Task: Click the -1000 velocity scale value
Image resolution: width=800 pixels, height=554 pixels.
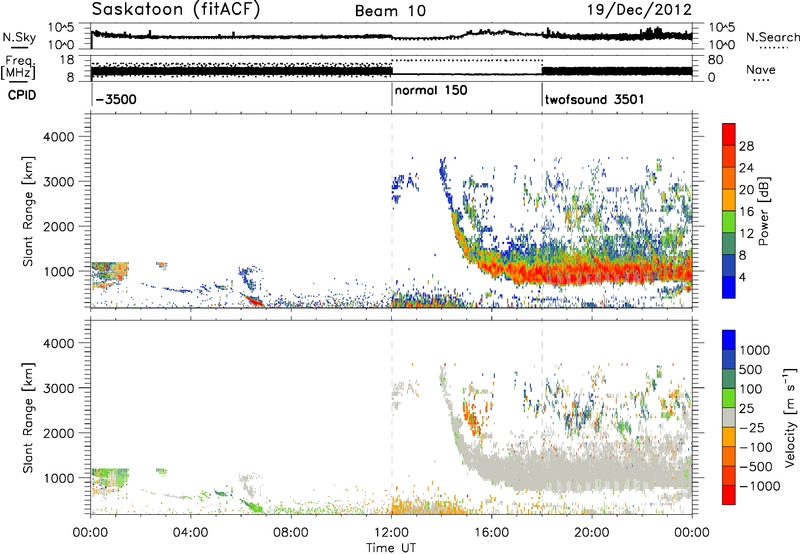Action: coord(760,486)
